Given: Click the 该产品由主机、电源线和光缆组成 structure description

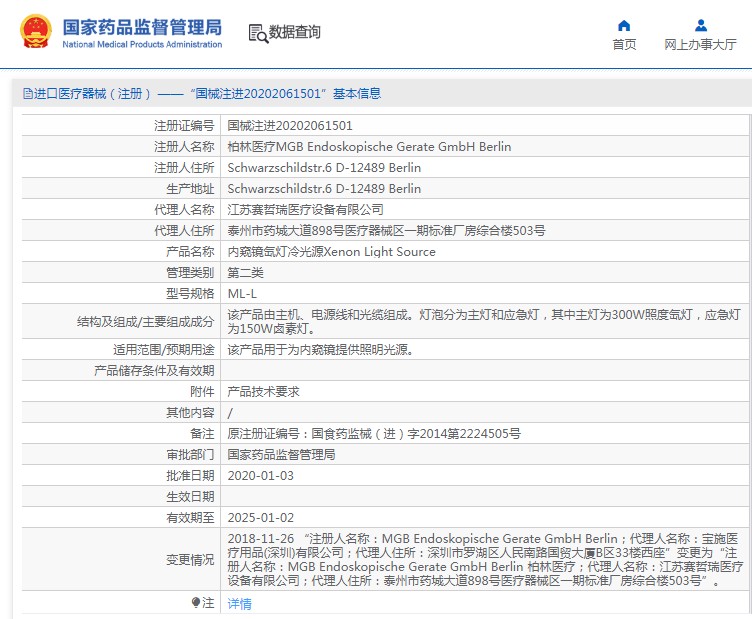Looking at the screenshot, I should tap(484, 322).
